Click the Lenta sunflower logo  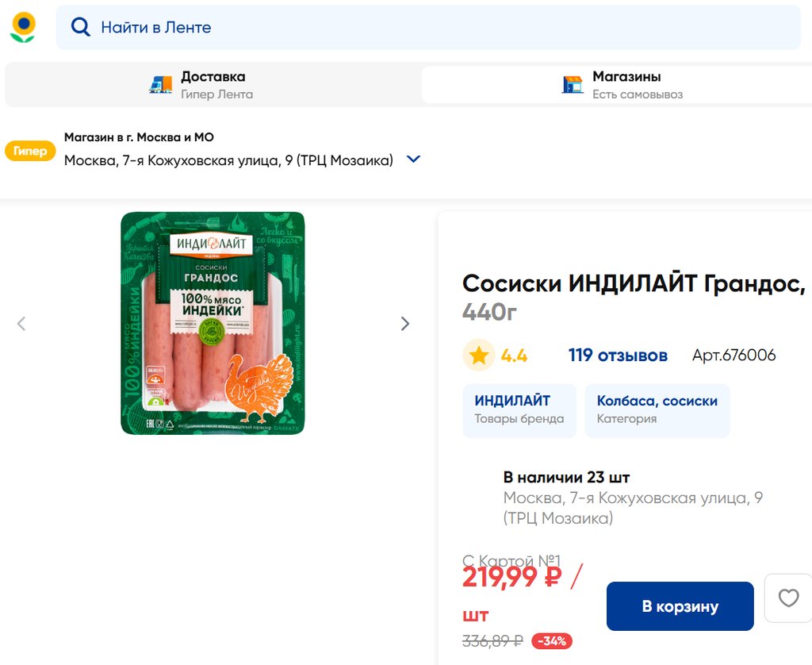click(x=23, y=27)
